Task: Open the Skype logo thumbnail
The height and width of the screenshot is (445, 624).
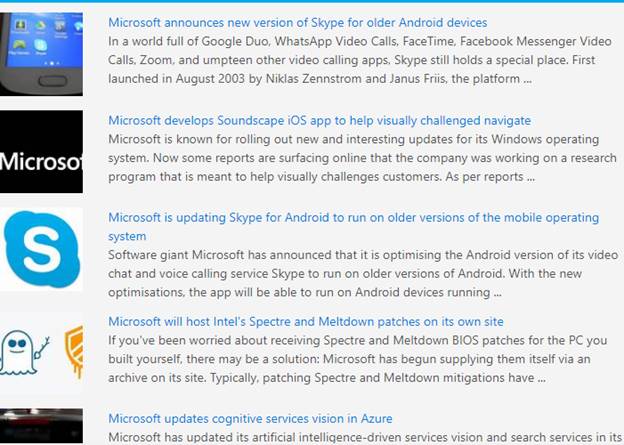Action: 41,249
